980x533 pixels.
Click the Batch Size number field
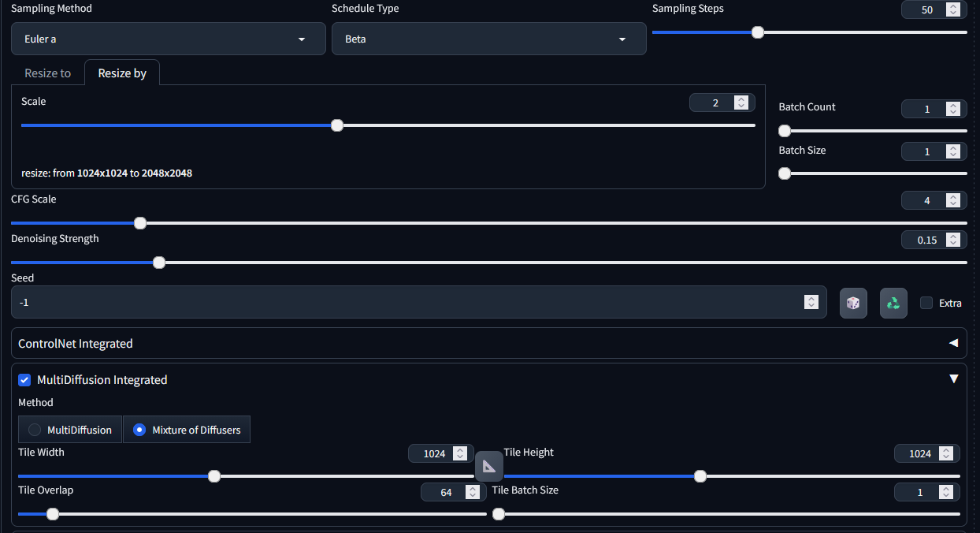point(934,151)
